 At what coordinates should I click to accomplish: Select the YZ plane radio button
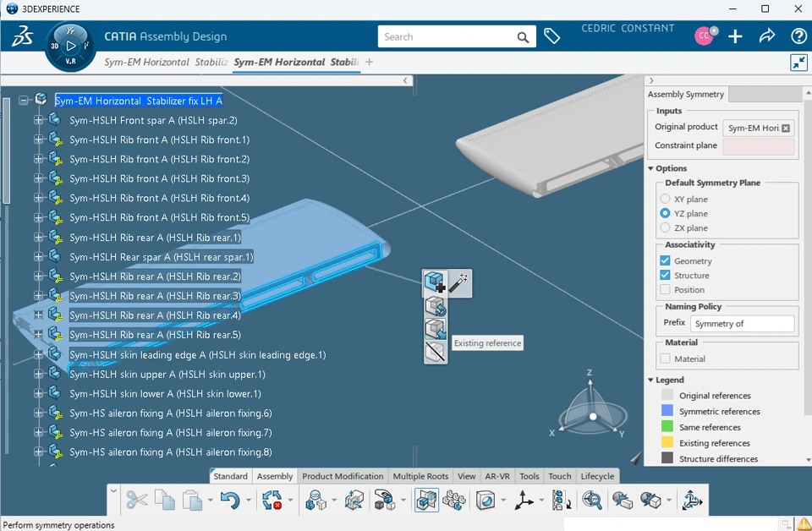[x=665, y=213]
